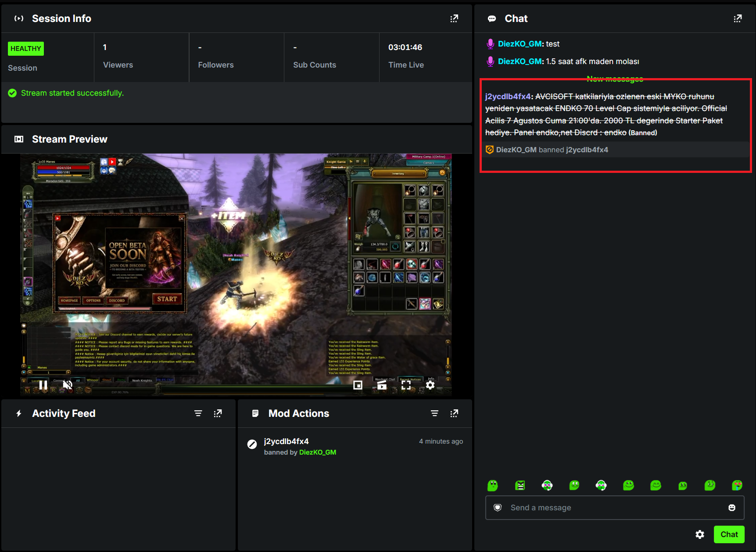Enter fullscreen on the stream preview
The width and height of the screenshot is (756, 552).
click(406, 385)
